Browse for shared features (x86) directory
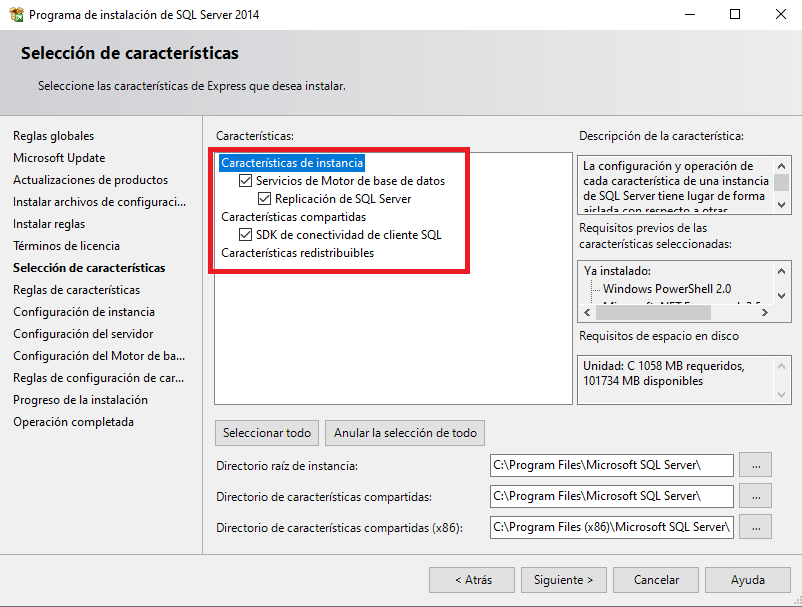The height and width of the screenshot is (607, 802). [x=755, y=527]
